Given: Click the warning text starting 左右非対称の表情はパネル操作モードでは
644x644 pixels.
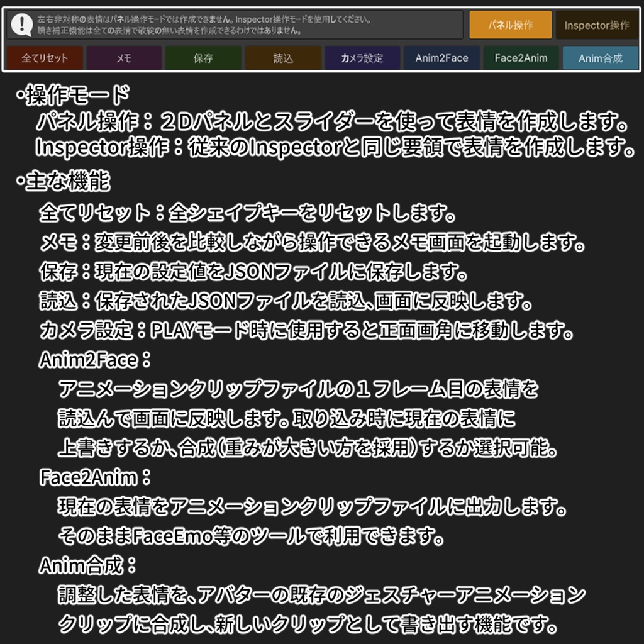Looking at the screenshot, I should (x=204, y=19).
